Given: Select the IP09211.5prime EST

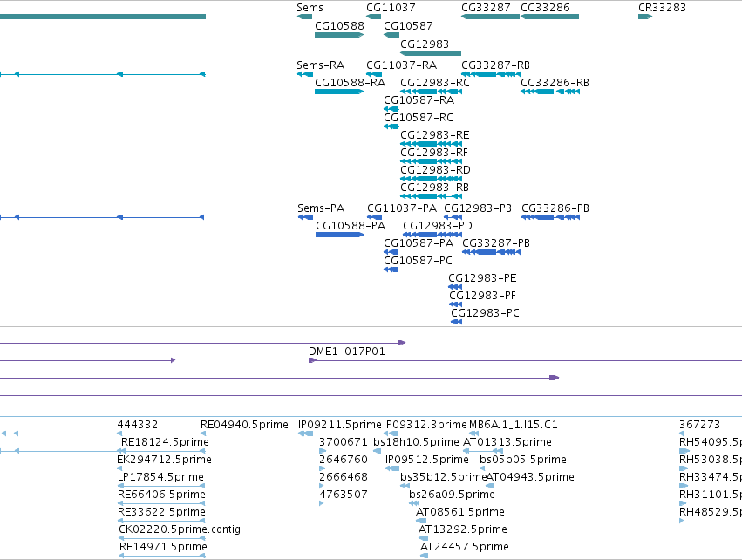Looking at the screenshot, I should tap(306, 434).
